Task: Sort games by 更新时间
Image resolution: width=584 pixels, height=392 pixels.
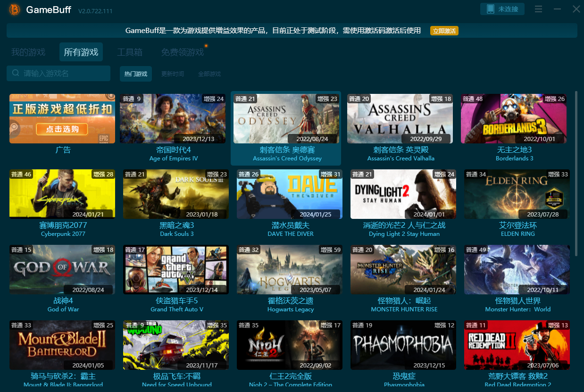Action: click(173, 74)
